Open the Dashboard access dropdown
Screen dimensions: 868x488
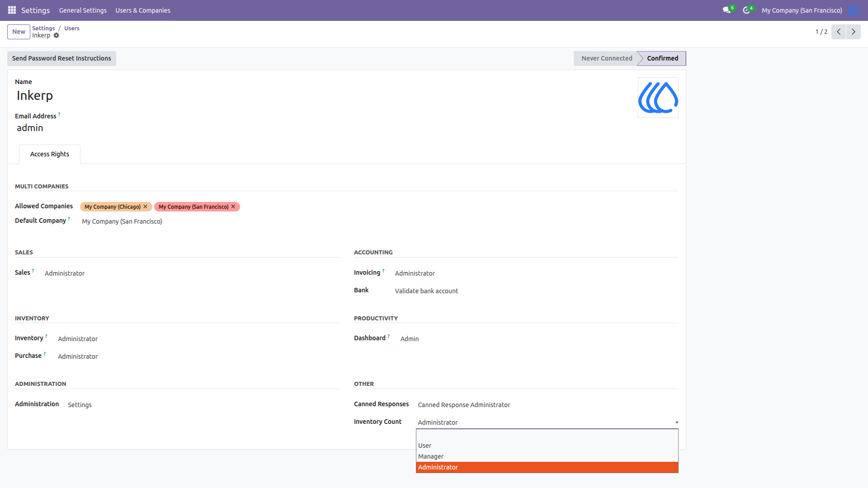coord(539,339)
